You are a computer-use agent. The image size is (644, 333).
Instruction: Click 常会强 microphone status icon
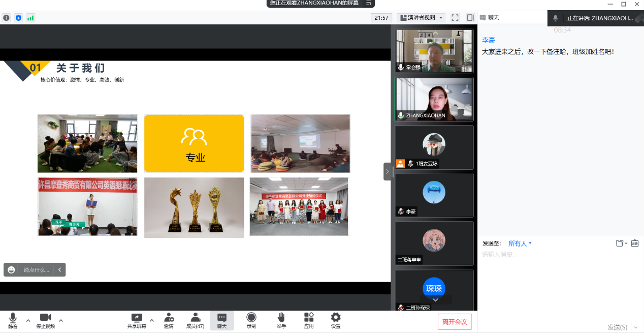click(401, 67)
